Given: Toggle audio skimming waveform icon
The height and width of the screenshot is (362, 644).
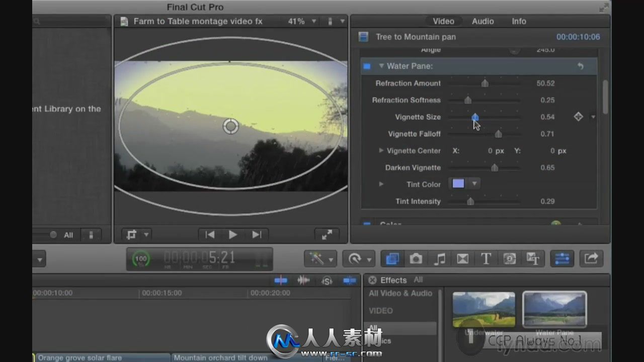Looking at the screenshot, I should pyautogui.click(x=303, y=281).
